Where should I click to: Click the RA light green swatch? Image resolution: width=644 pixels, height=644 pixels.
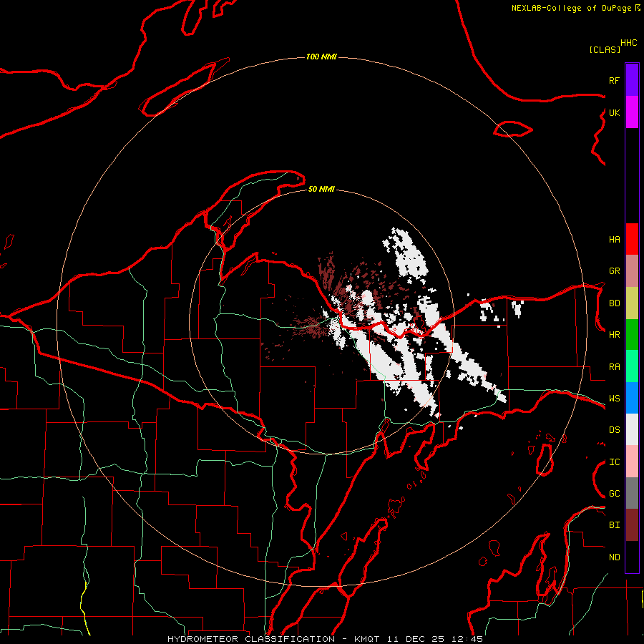[x=632, y=366]
